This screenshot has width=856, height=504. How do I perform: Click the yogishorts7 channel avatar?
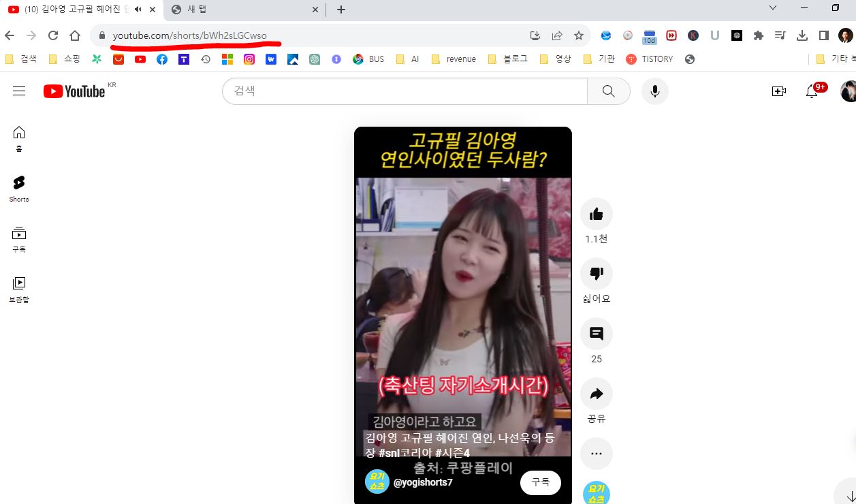[377, 482]
